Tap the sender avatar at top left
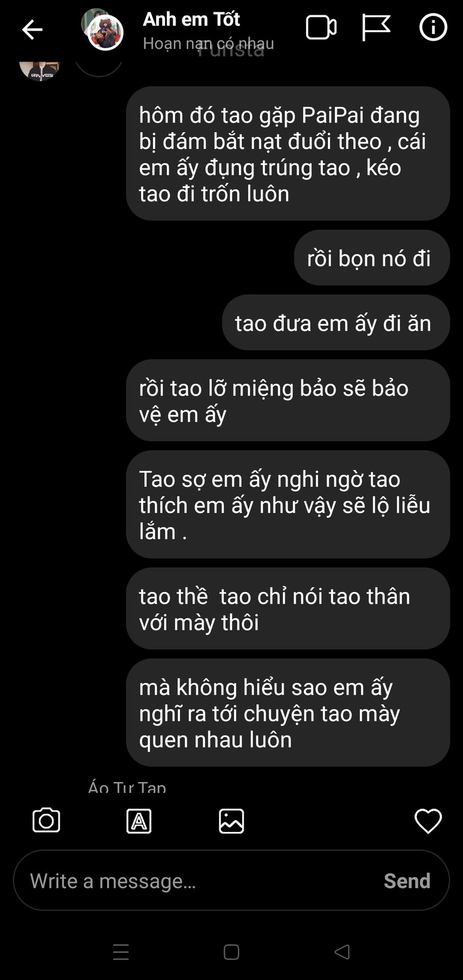This screenshot has width=463, height=980. pyautogui.click(x=40, y=70)
